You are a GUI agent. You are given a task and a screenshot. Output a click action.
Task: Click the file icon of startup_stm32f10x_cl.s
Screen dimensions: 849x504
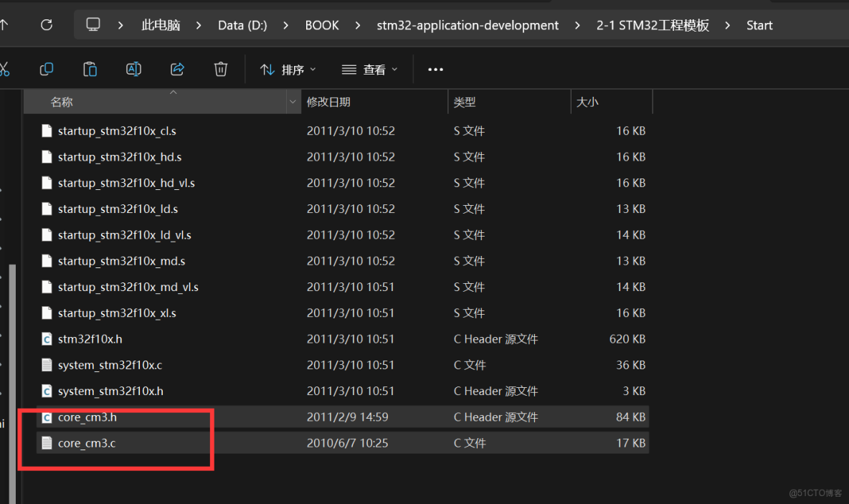pos(47,131)
